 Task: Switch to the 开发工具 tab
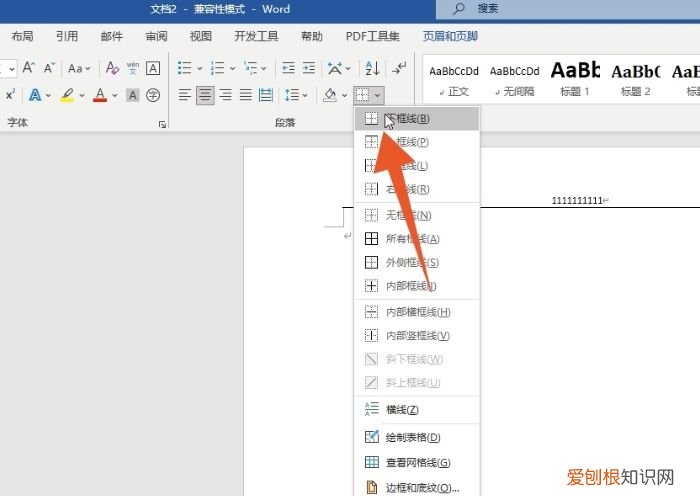(256, 36)
